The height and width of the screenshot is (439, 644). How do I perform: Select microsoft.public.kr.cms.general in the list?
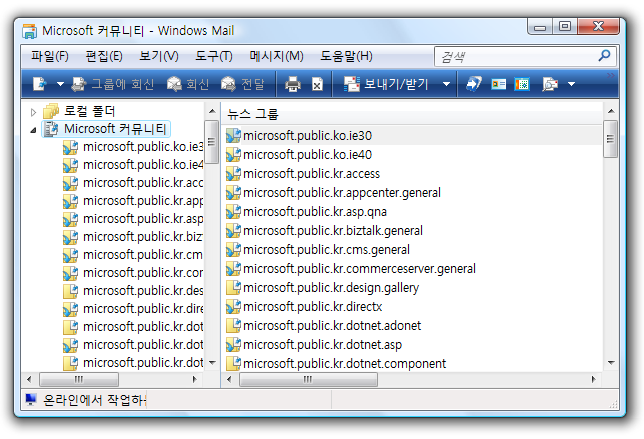[x=326, y=250]
